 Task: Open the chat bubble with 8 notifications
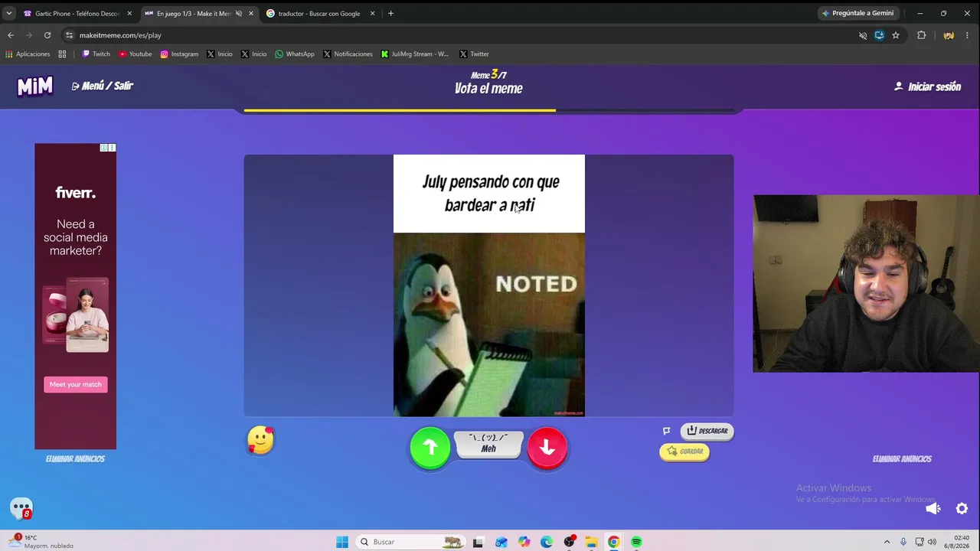(x=21, y=508)
